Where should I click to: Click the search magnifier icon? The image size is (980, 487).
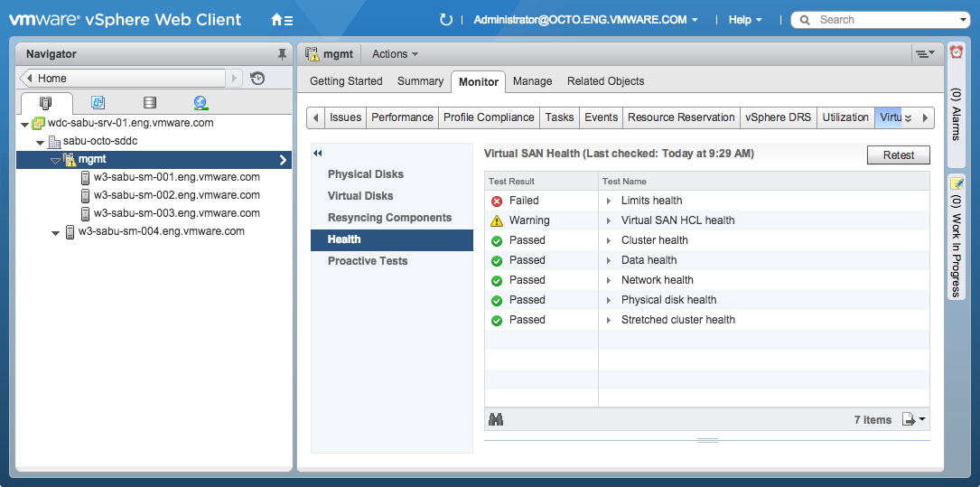tap(805, 20)
